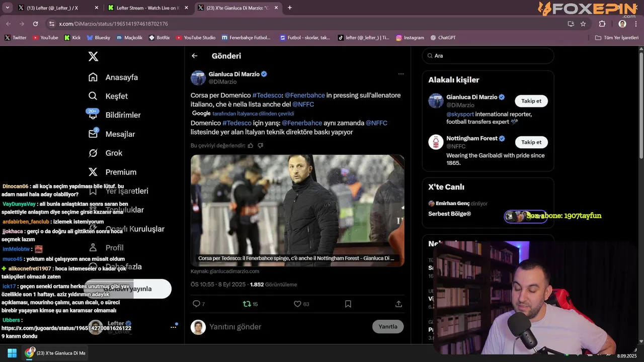The image size is (644, 362).
Task: Click share icon on tweet
Action: (398, 304)
